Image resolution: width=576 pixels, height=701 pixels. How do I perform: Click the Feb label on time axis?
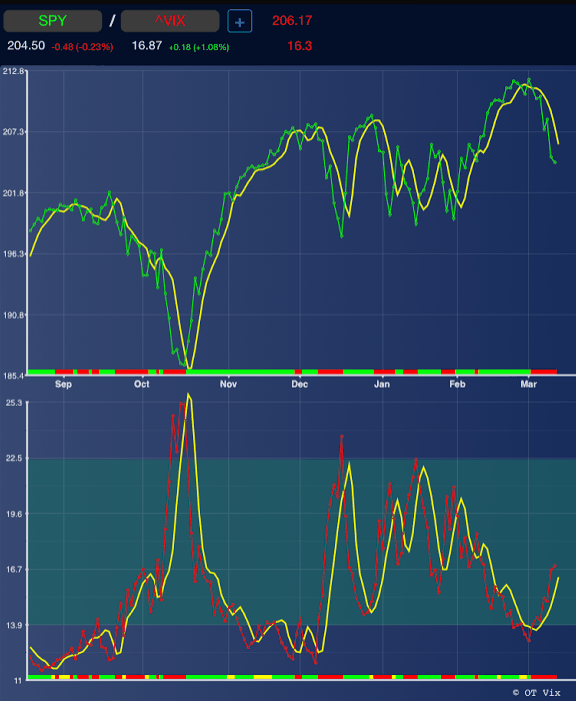(457, 384)
